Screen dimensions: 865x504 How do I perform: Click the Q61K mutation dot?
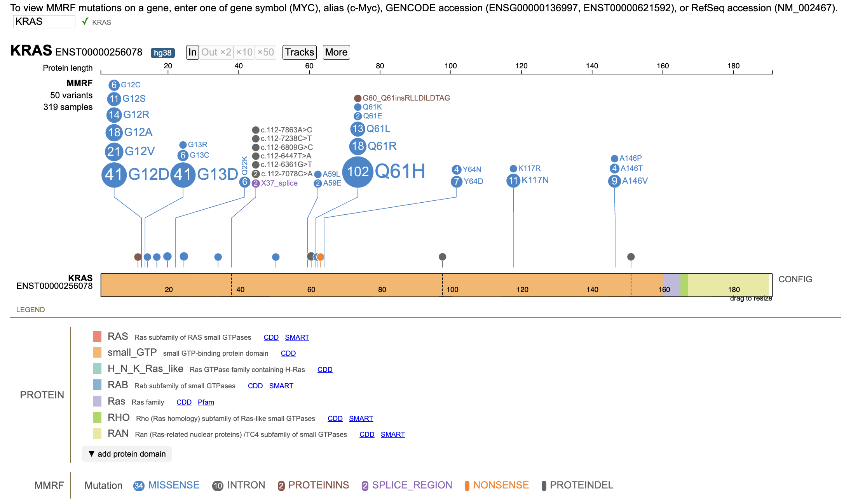pyautogui.click(x=358, y=107)
